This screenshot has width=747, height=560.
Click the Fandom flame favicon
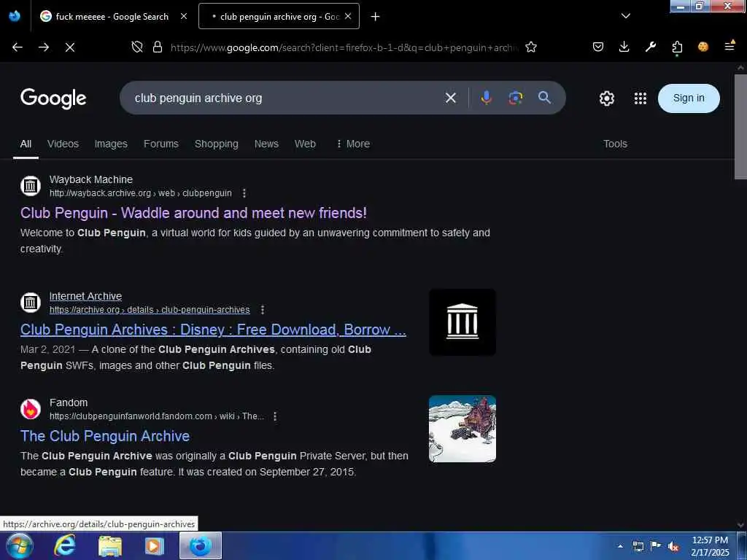click(31, 409)
